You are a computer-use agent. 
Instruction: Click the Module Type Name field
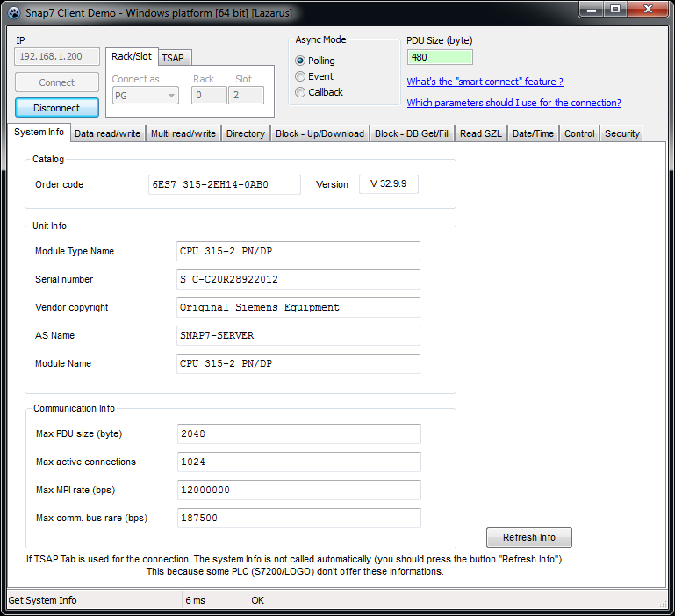pyautogui.click(x=298, y=251)
